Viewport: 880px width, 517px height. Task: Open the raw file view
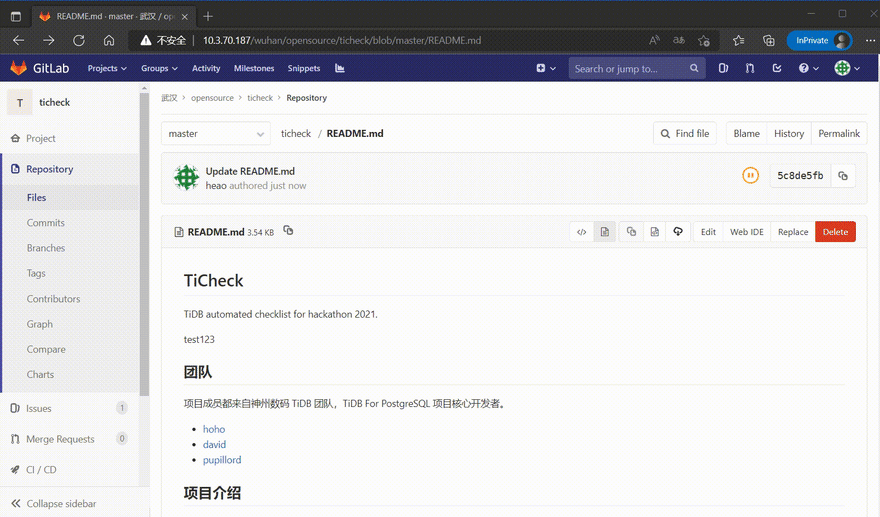(x=654, y=232)
